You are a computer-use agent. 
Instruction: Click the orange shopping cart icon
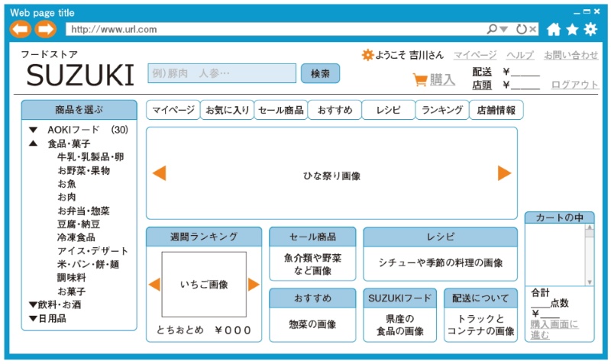419,79
